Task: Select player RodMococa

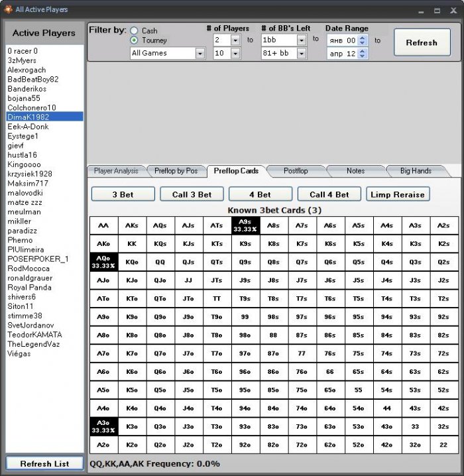Action: click(44, 268)
